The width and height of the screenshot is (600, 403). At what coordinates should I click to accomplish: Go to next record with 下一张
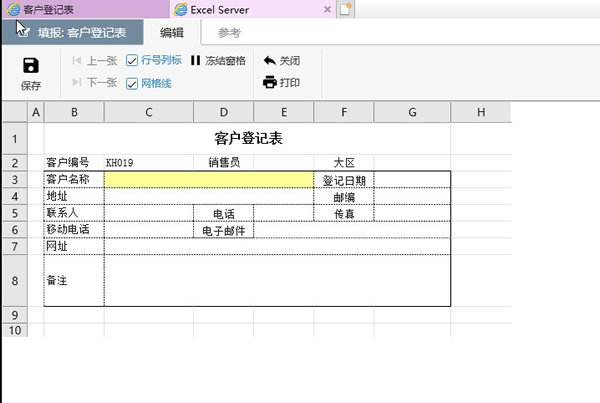pyautogui.click(x=95, y=83)
